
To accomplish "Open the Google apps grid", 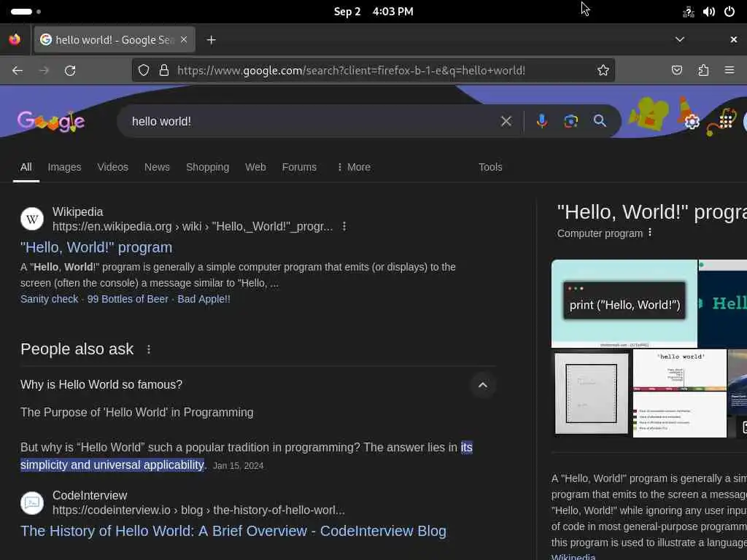I will pyautogui.click(x=726, y=121).
